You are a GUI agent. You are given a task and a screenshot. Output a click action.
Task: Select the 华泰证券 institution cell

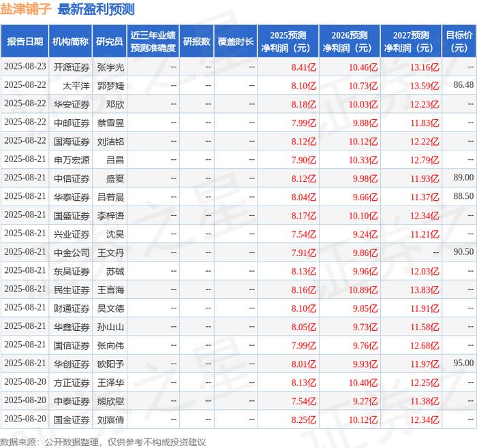72,197
